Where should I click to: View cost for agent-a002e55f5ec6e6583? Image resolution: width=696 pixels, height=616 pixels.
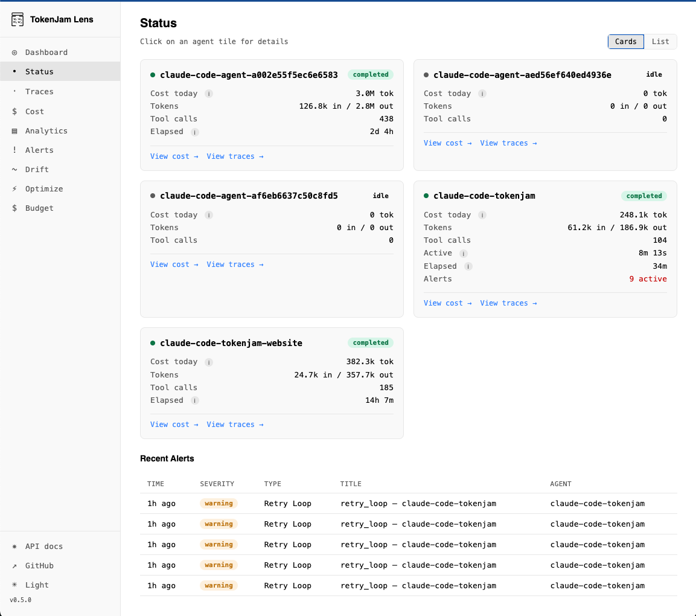click(x=174, y=156)
